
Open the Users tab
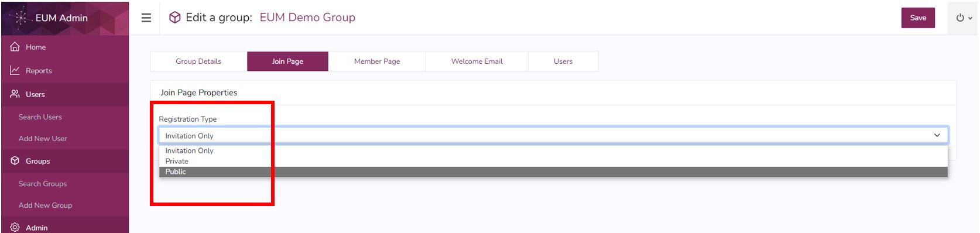coord(563,61)
